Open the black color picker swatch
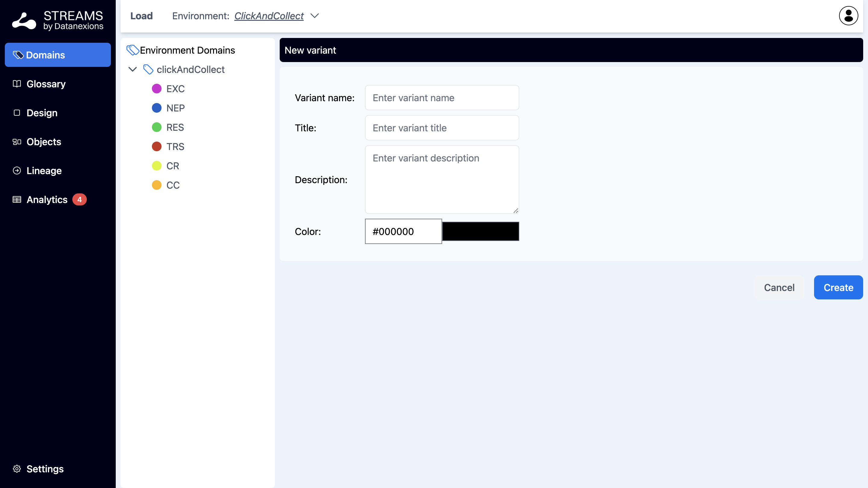This screenshot has height=488, width=868. point(480,231)
